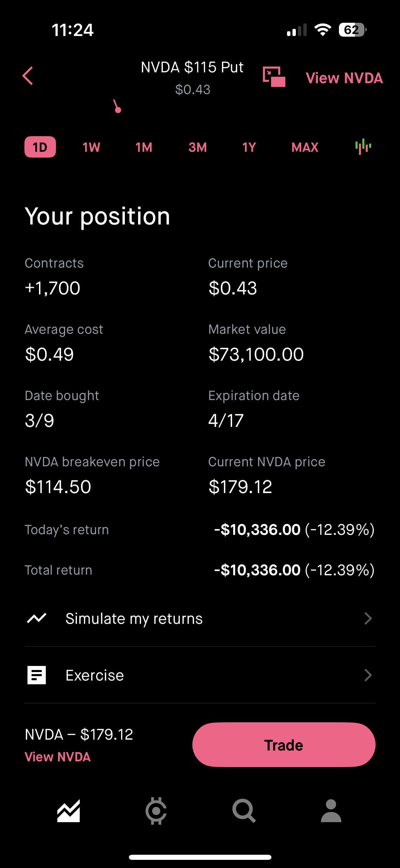
Task: Open the crypto tab icon
Action: [x=156, y=811]
